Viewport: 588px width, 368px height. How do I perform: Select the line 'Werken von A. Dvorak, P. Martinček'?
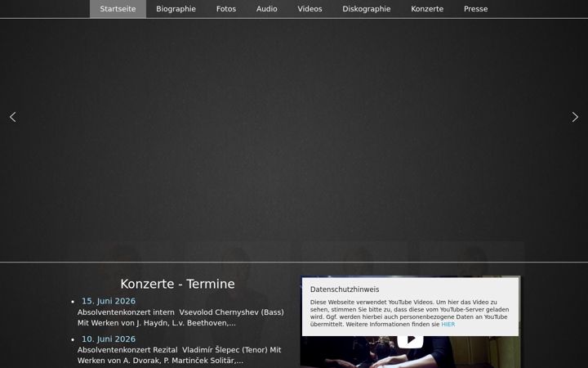coord(160,361)
